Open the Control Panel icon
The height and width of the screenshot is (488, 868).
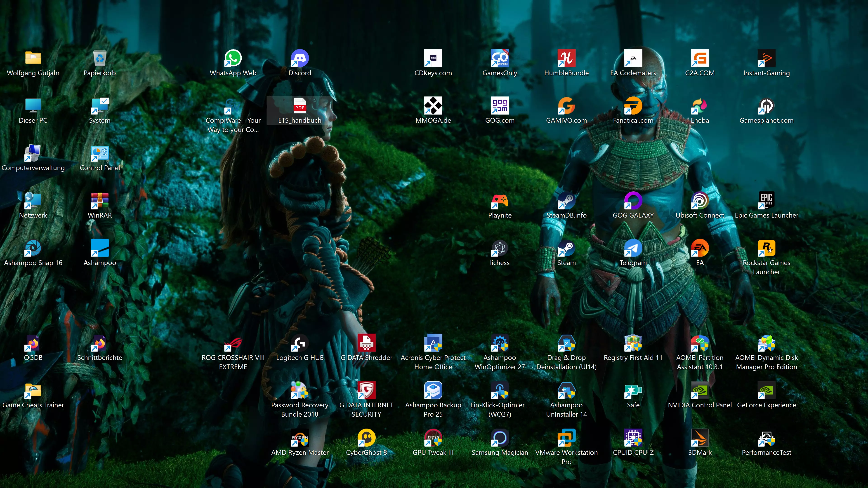pyautogui.click(x=100, y=153)
